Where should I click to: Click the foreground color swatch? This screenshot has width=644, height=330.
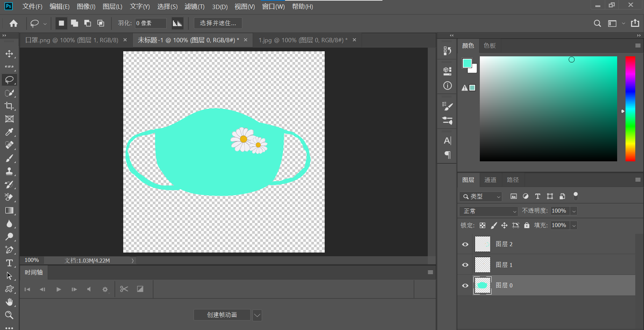[467, 63]
